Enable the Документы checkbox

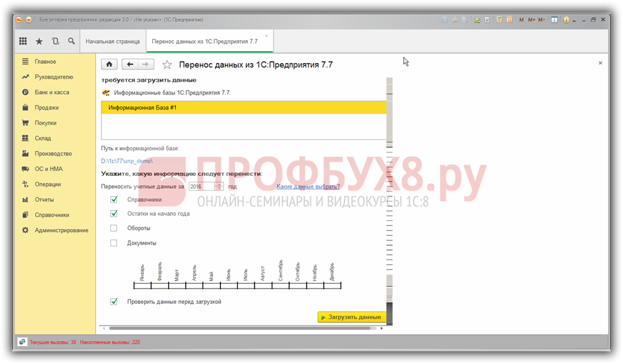113,243
